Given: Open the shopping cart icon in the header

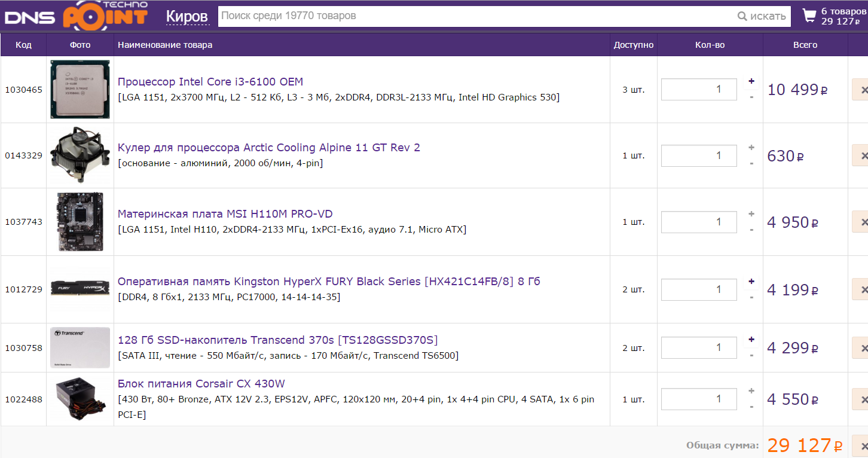Looking at the screenshot, I should 809,16.
